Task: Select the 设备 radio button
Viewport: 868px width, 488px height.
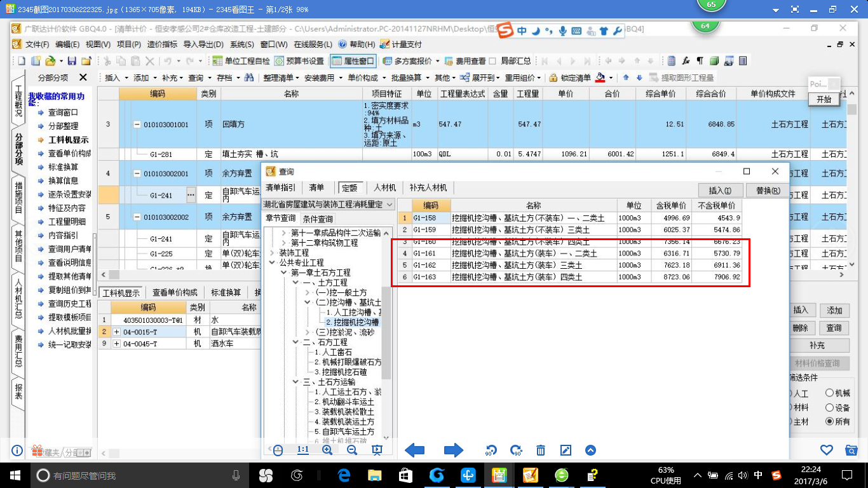Action: click(829, 407)
